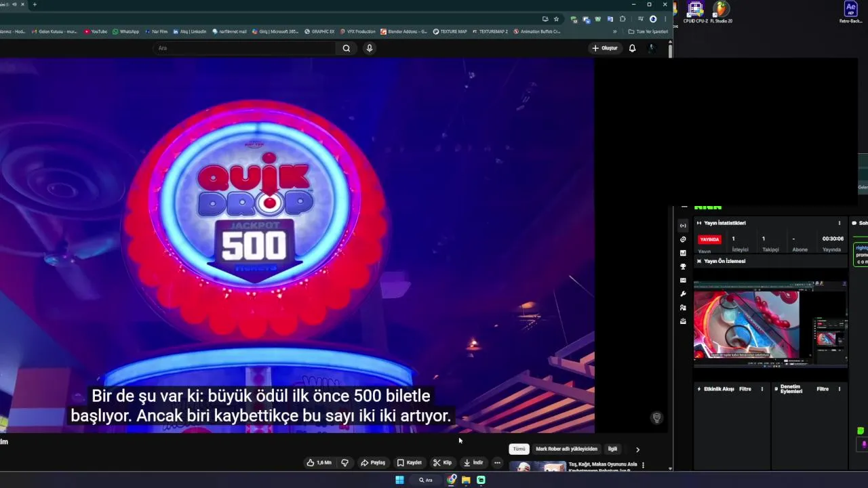
Task: Open the browser extensions puzzle icon
Action: [x=623, y=19]
